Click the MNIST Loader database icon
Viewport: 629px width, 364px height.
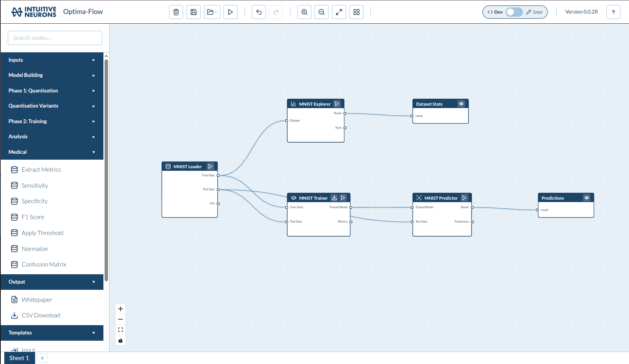tap(168, 166)
